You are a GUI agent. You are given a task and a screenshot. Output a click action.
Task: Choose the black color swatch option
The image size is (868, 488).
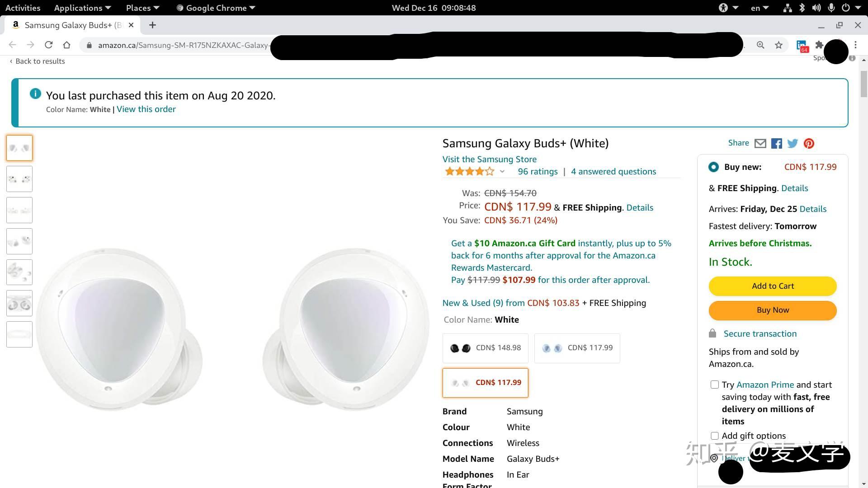[x=486, y=348]
